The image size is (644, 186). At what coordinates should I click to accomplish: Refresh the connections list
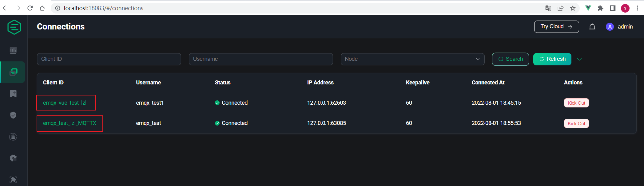pos(552,59)
